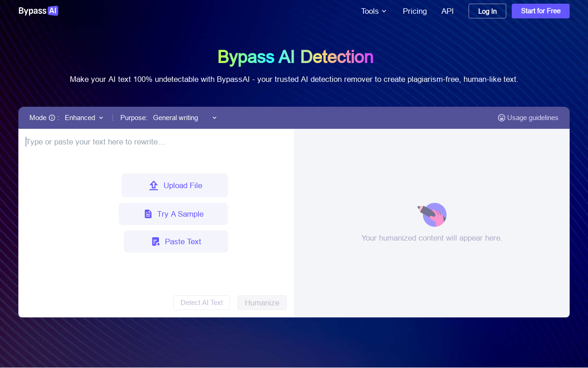Open the General writing purpose dropdown

click(x=185, y=118)
